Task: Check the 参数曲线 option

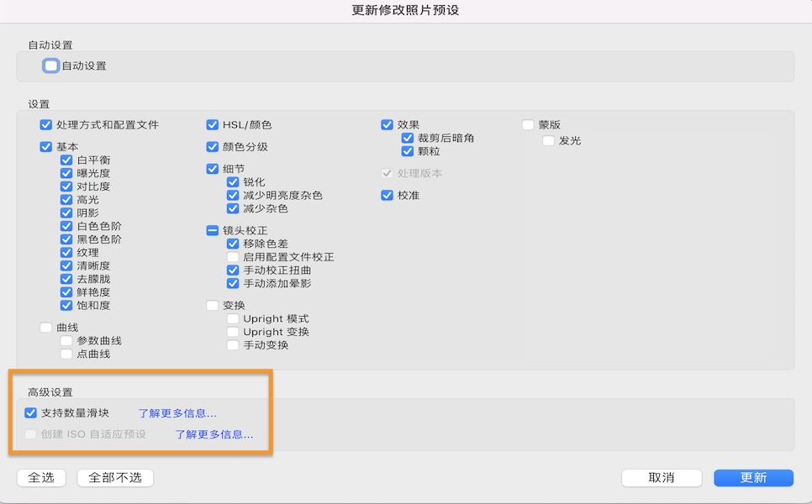Action: (x=65, y=340)
